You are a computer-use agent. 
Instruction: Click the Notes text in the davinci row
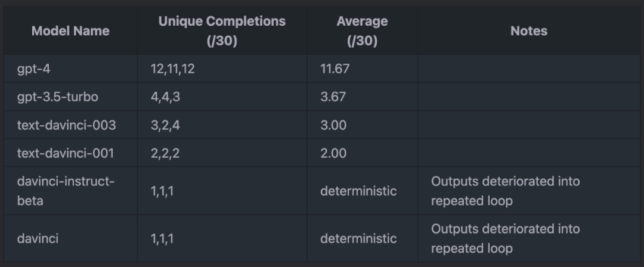[x=505, y=238]
